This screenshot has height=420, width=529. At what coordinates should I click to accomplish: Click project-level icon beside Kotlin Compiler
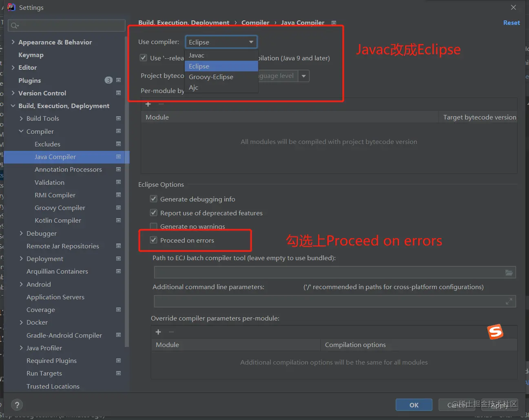click(118, 221)
